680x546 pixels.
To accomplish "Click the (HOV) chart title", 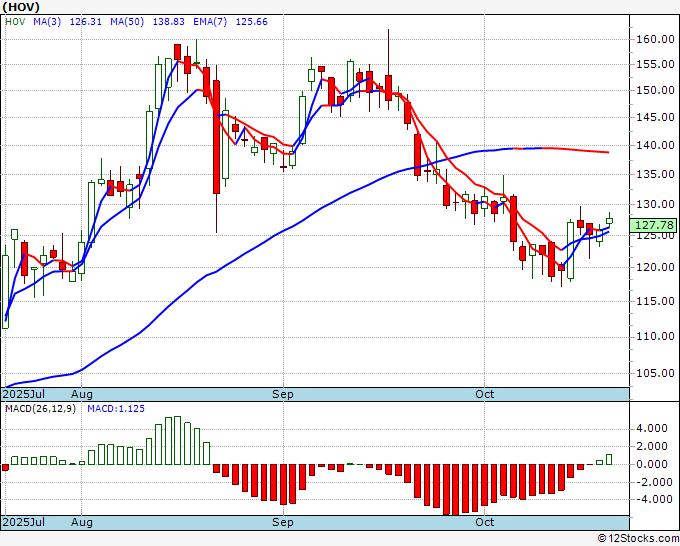I will click(21, 7).
